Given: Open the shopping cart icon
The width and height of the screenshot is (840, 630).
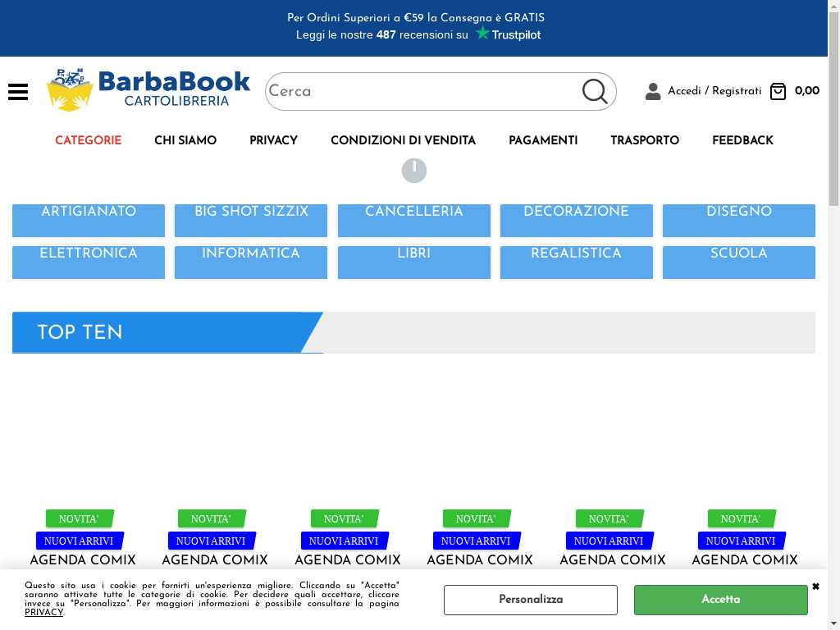Looking at the screenshot, I should pyautogui.click(x=778, y=91).
